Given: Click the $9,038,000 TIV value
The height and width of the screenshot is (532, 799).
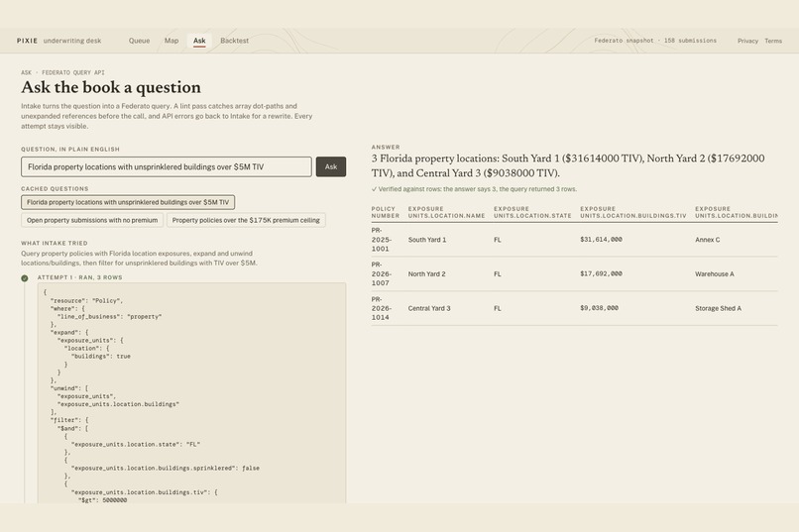Looking at the screenshot, I should click(599, 308).
